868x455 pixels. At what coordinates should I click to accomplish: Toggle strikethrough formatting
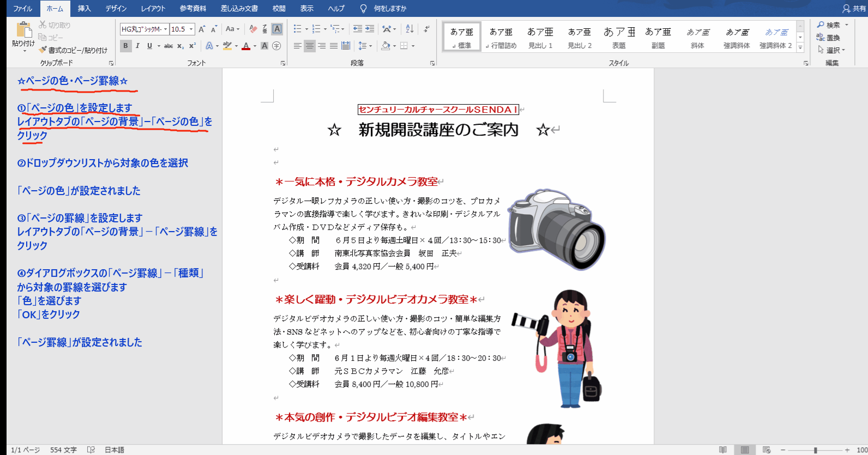point(168,46)
